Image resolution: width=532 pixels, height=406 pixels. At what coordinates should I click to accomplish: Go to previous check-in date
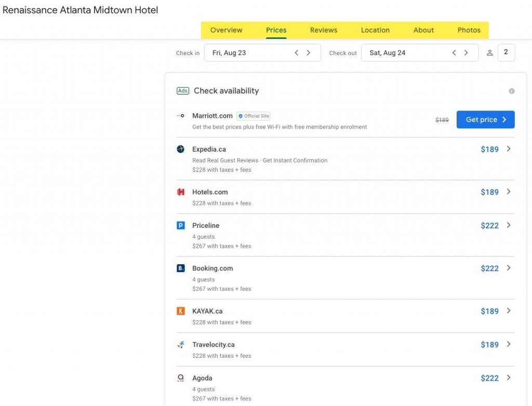click(297, 52)
